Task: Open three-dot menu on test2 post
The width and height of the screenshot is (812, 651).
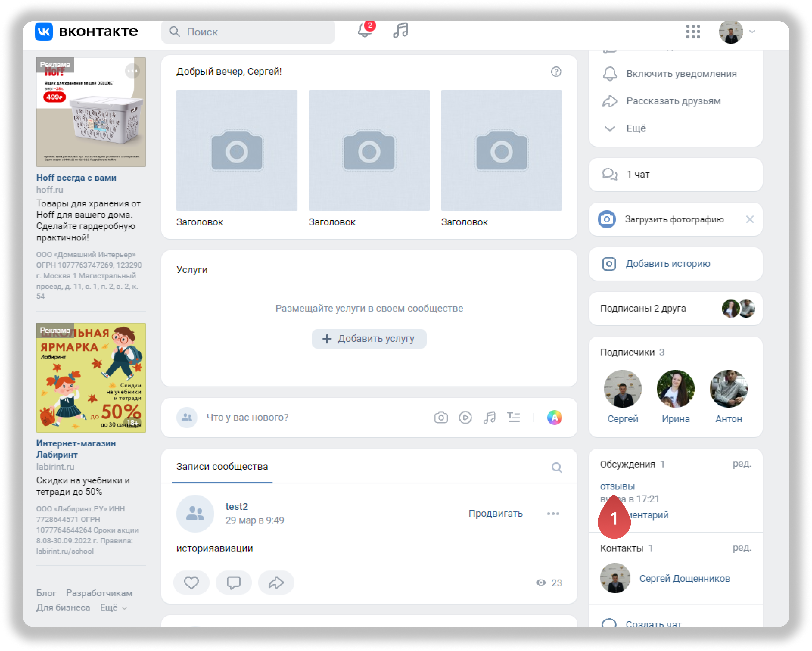Action: [553, 514]
